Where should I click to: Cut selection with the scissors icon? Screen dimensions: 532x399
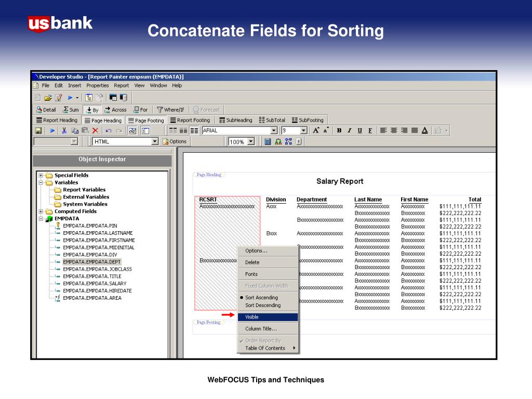(x=64, y=130)
